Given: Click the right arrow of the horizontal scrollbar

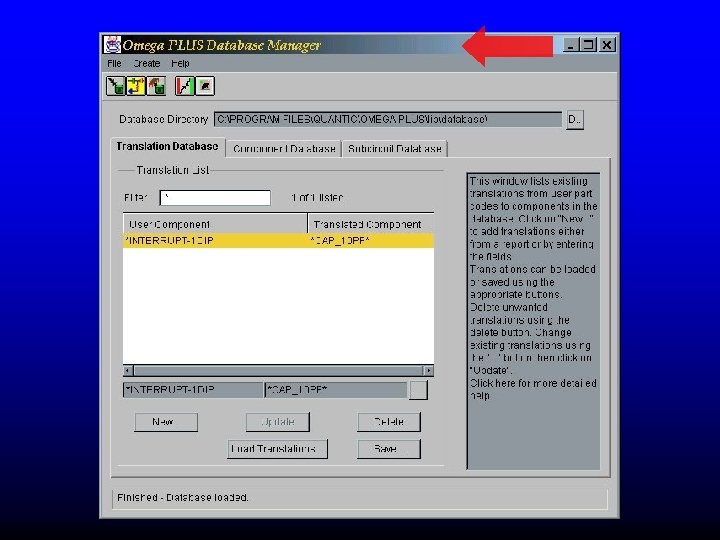Looking at the screenshot, I should [x=428, y=370].
